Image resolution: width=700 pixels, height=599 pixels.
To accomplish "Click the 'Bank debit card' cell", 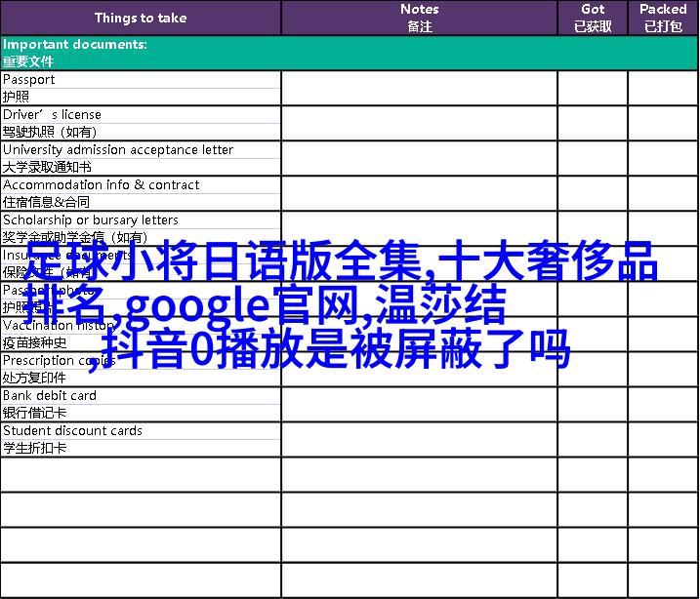I will pos(141,396).
